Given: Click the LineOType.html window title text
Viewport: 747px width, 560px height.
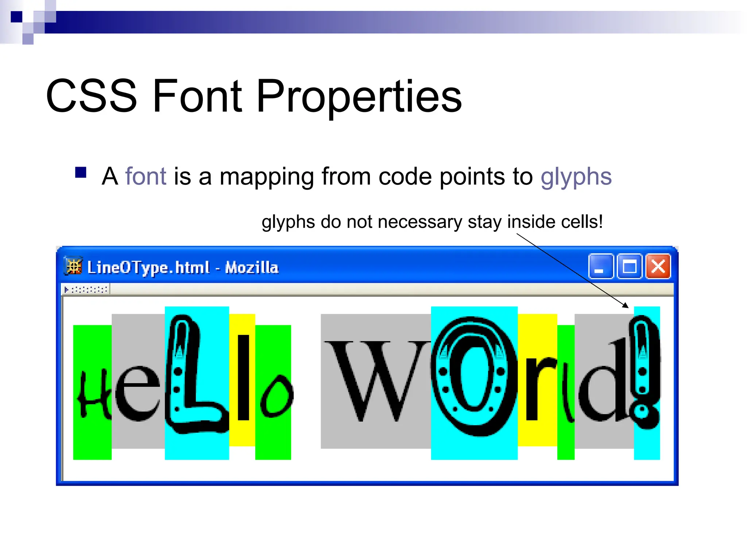Looking at the screenshot, I should [x=182, y=267].
